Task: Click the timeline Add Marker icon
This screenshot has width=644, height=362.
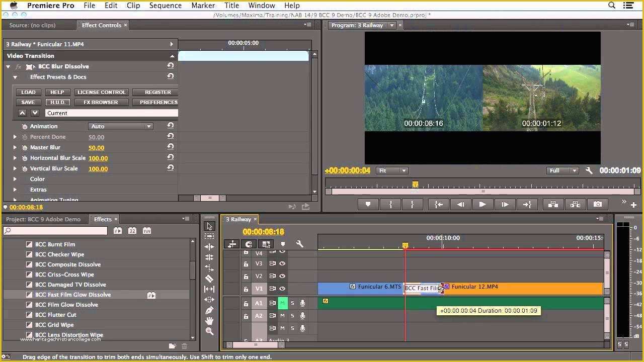Action: click(x=282, y=244)
